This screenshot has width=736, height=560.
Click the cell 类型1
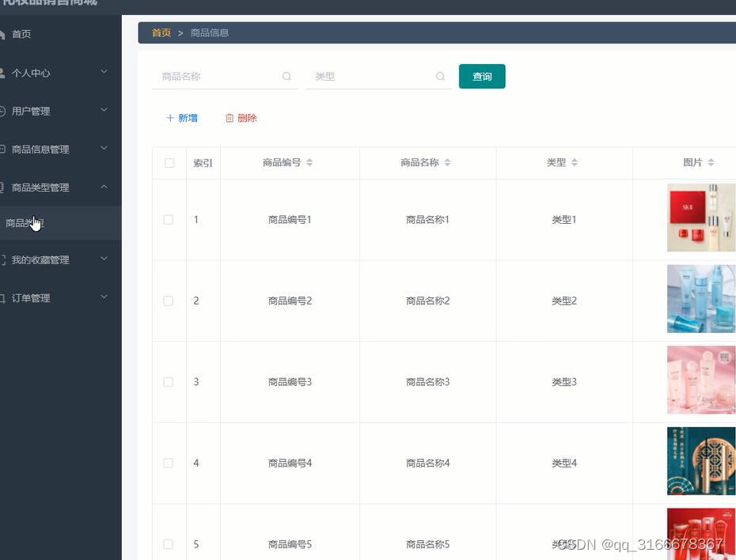coord(564,220)
